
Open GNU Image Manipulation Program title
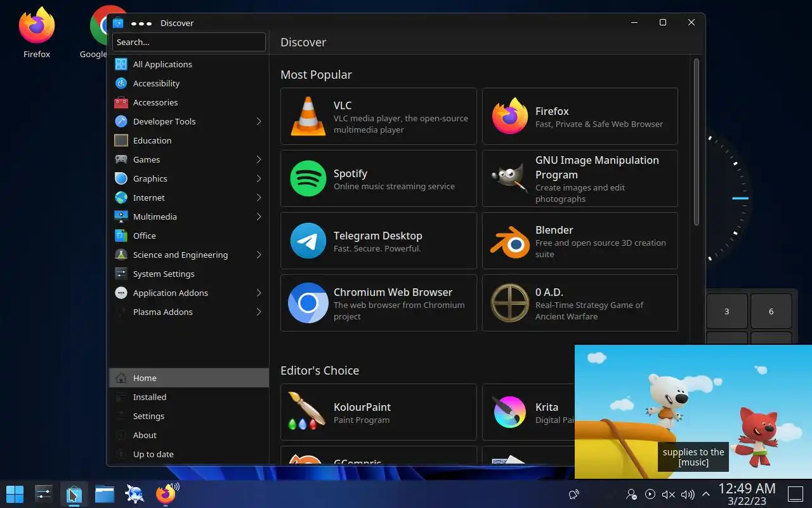pyautogui.click(x=597, y=168)
